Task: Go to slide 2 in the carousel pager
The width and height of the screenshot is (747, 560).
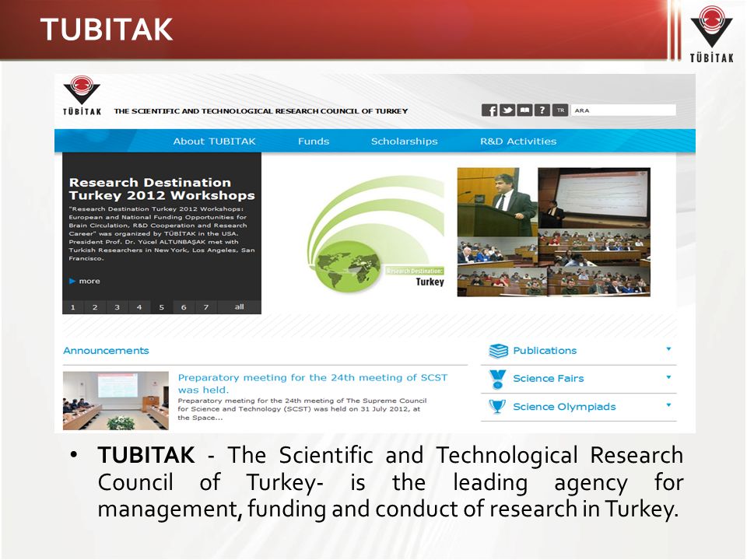Action: (95, 307)
